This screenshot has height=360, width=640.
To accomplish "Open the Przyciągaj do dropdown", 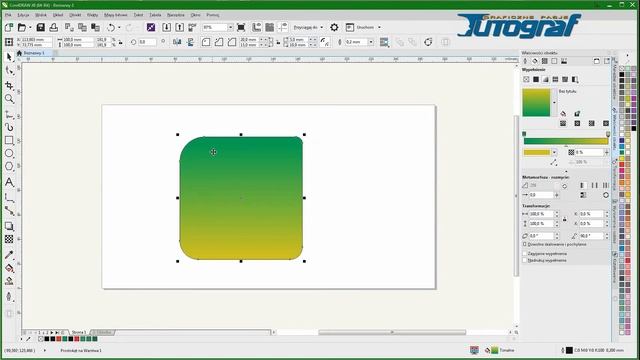I will point(308,27).
